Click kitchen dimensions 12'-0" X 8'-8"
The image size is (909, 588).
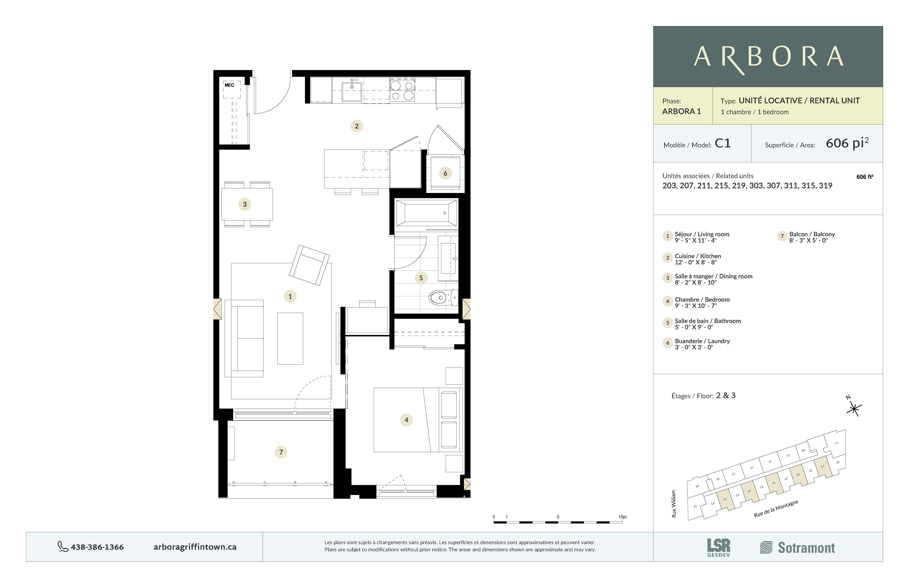point(696,262)
